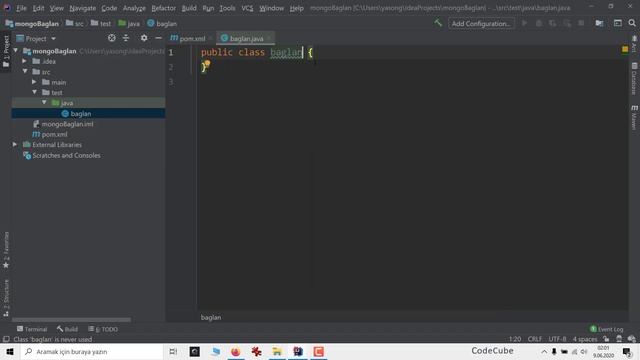Open the Build tool window at bottom

point(67,329)
